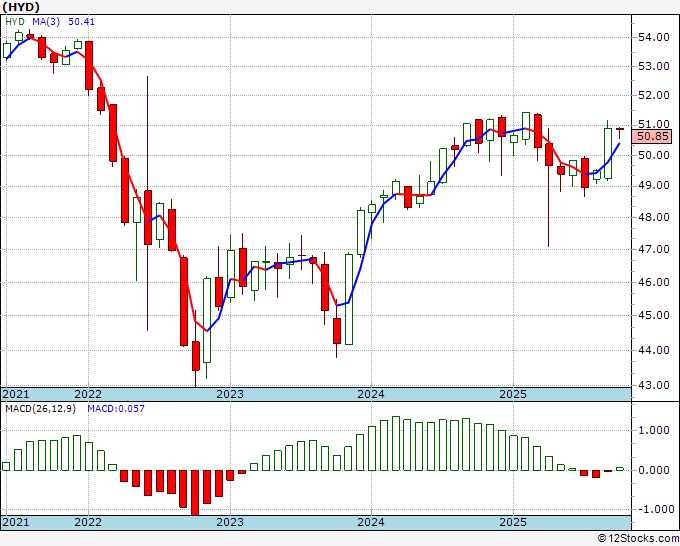Viewport: 680px width, 546px height.
Task: Click the MACD(26,12,9) indicator label
Action: [x=40, y=409]
